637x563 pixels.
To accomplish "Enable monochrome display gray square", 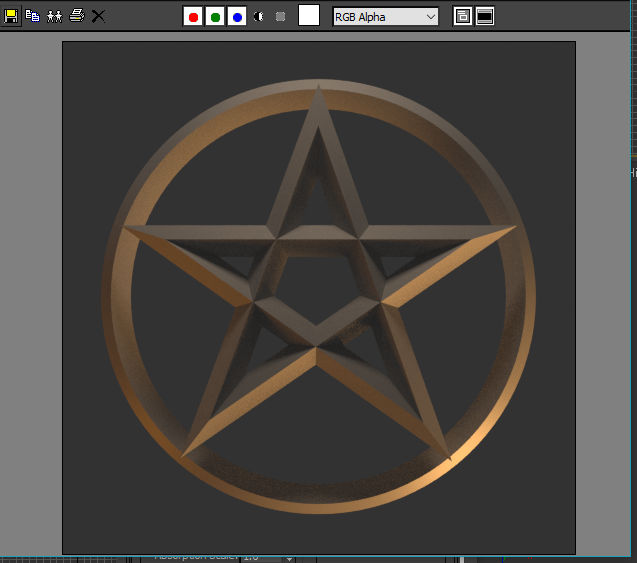I will (x=280, y=17).
